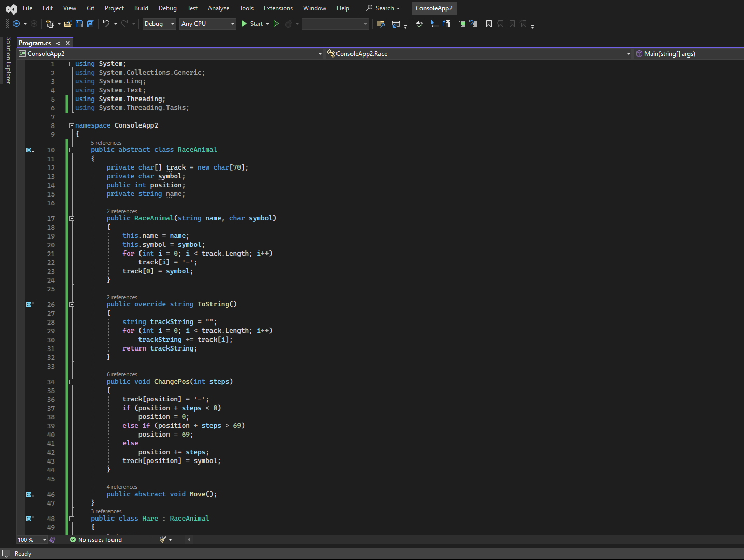Click the Visual Studio logo icon

click(x=11, y=8)
